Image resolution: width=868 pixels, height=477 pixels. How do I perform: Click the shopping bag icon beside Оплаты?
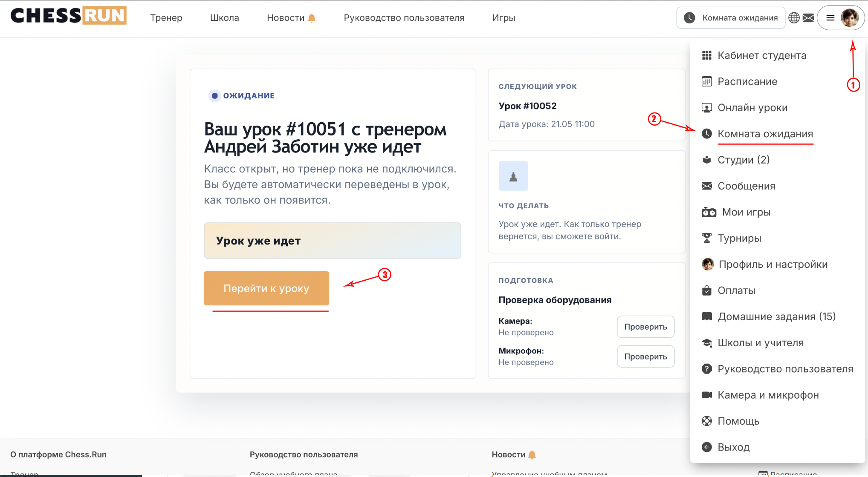[707, 290]
